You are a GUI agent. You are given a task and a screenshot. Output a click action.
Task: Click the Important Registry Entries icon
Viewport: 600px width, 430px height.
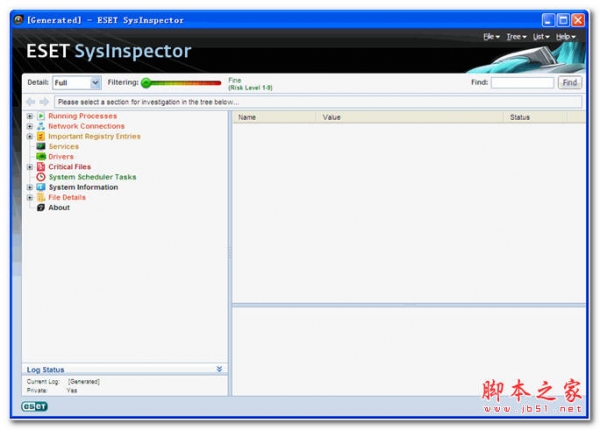click(41, 136)
